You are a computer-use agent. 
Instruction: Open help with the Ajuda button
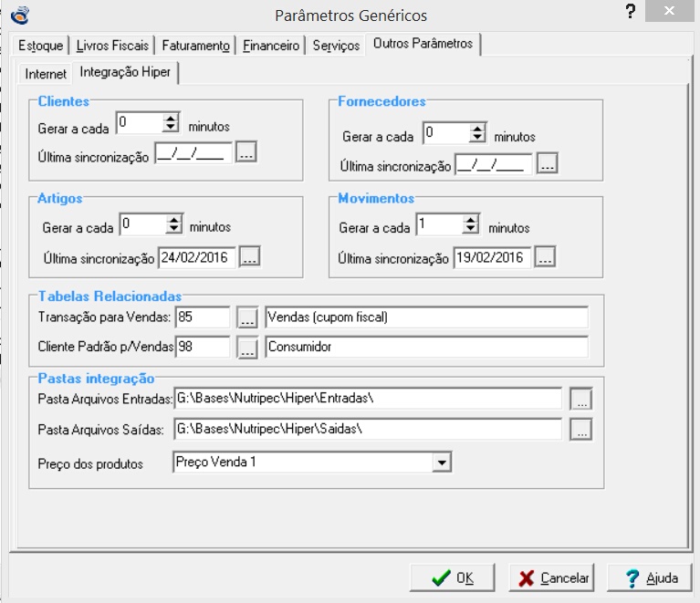(650, 578)
